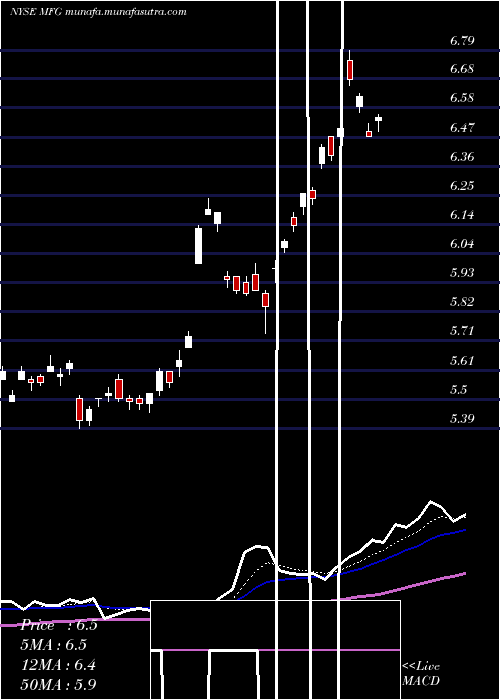The height and width of the screenshot is (700, 500).
Task: Select the 6.47 price axis label
Action: point(462,128)
